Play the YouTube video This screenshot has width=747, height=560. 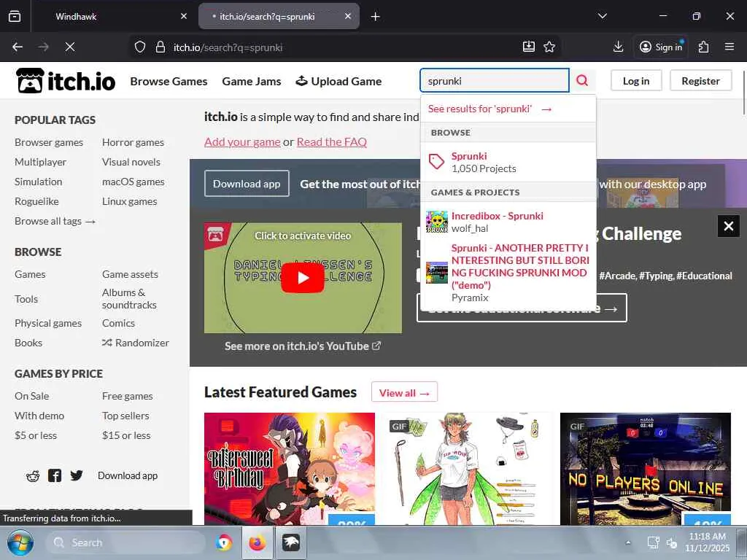coord(303,278)
